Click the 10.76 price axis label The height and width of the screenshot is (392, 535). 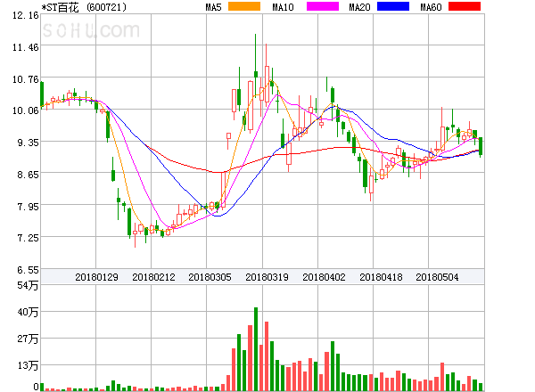click(26, 79)
